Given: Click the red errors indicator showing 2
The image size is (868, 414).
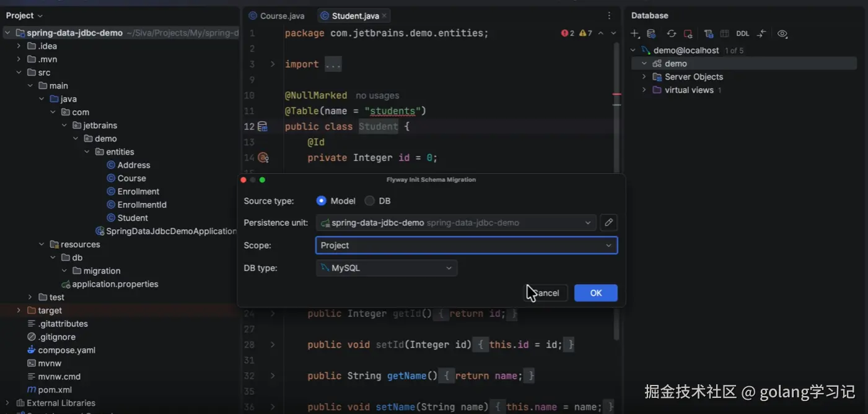Looking at the screenshot, I should coord(568,33).
